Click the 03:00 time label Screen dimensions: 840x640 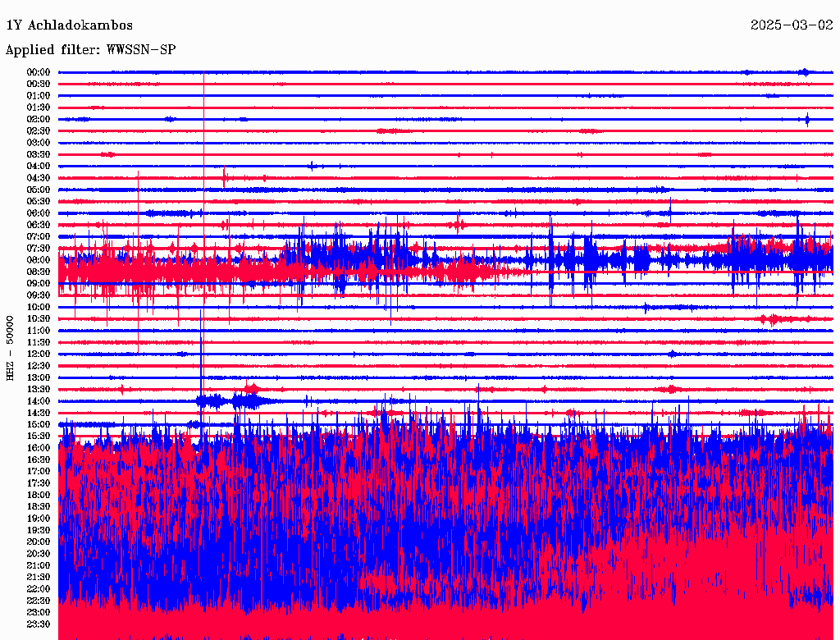click(x=39, y=143)
